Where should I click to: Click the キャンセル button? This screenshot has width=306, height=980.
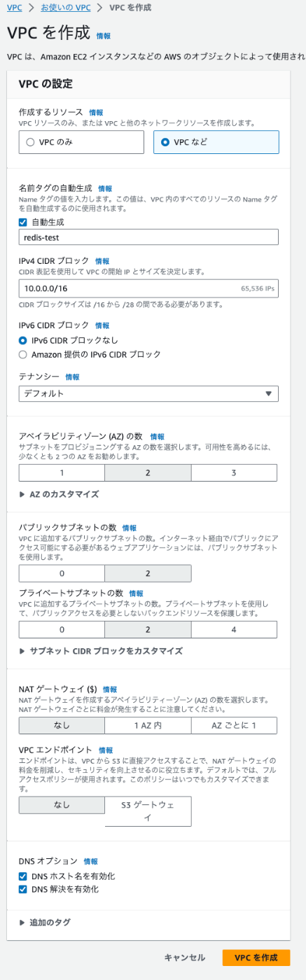click(185, 958)
